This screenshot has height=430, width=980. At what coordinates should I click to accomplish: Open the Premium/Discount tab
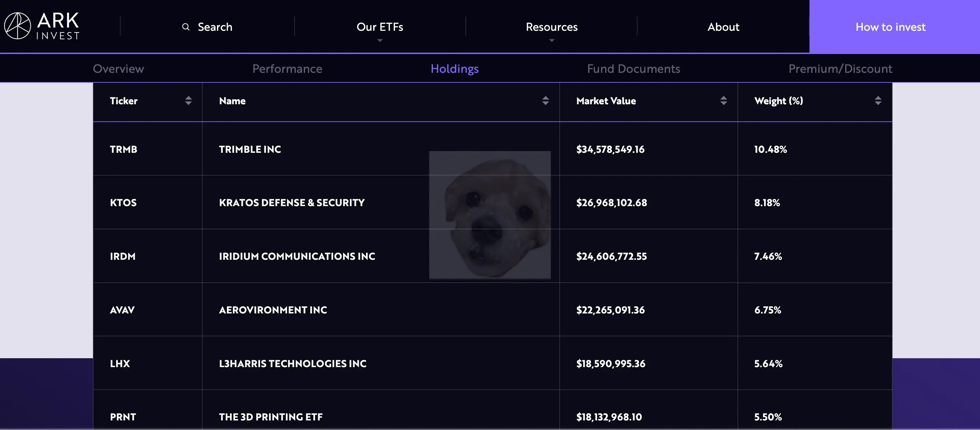point(840,68)
